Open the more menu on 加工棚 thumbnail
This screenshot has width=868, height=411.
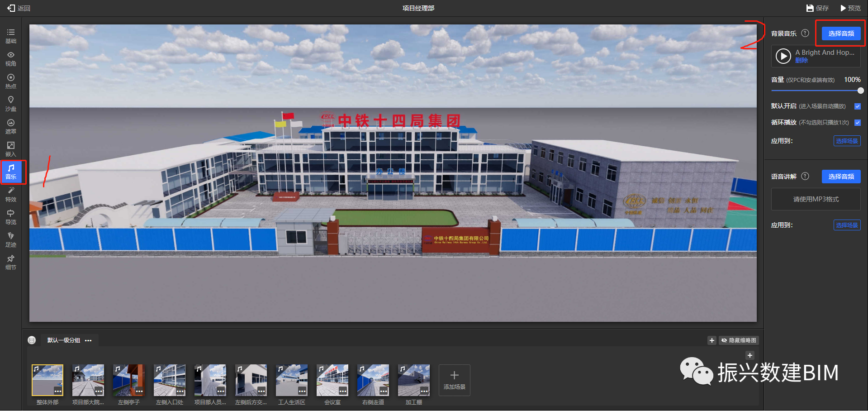tap(424, 391)
